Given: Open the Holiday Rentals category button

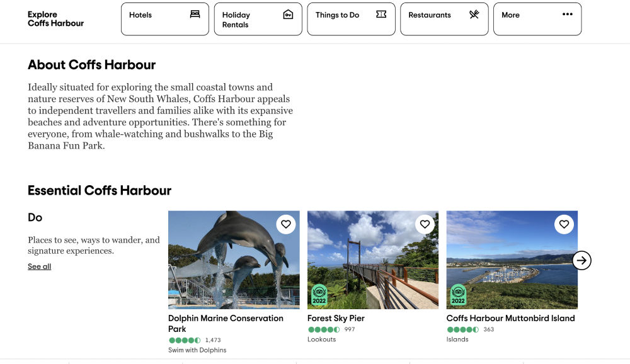Looking at the screenshot, I should coord(258,19).
